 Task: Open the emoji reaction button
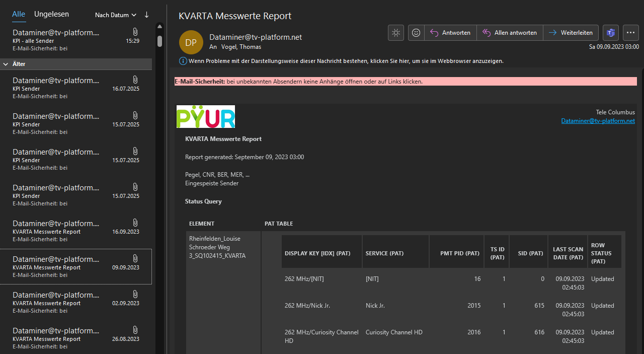click(x=416, y=33)
